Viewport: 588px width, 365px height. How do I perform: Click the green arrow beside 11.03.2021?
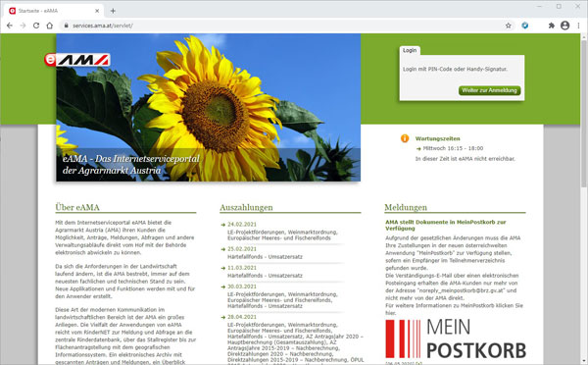[x=223, y=268]
